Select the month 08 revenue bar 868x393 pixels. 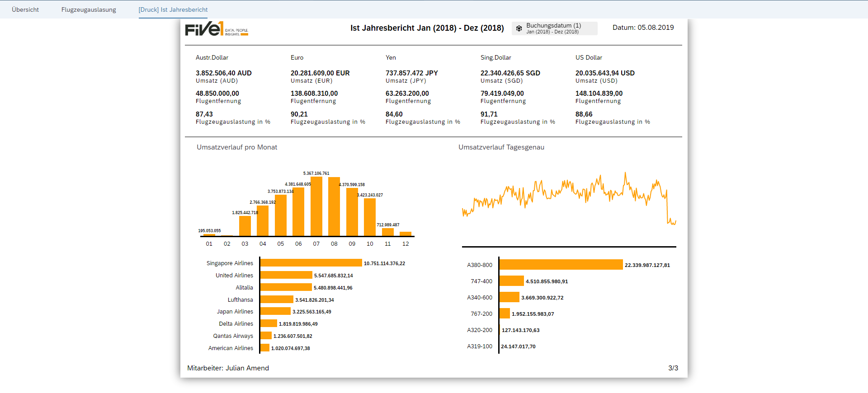(334, 206)
